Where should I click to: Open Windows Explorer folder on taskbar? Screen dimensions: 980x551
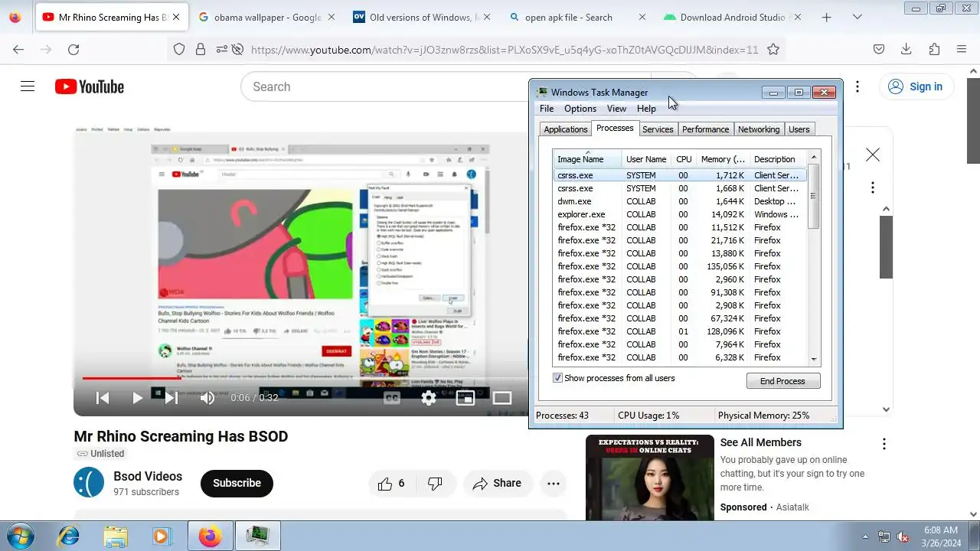tap(115, 536)
